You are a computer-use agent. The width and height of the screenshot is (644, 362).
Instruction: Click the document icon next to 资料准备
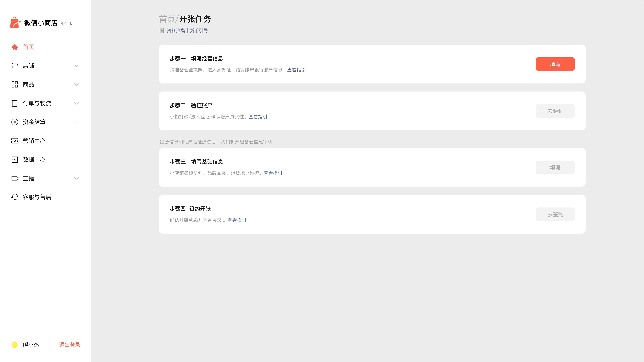[161, 31]
